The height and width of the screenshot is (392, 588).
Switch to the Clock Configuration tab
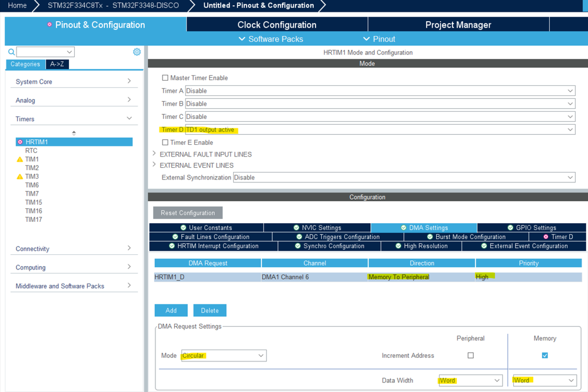coord(277,25)
